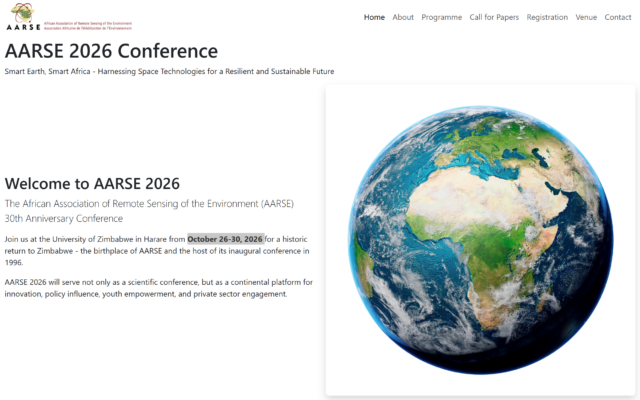Open Call for Papers in navigation
Viewport: 640px width, 400px height.
tap(494, 17)
